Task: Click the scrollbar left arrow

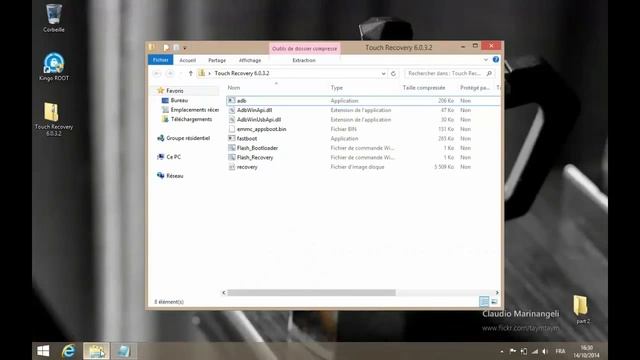Action: 224,292
